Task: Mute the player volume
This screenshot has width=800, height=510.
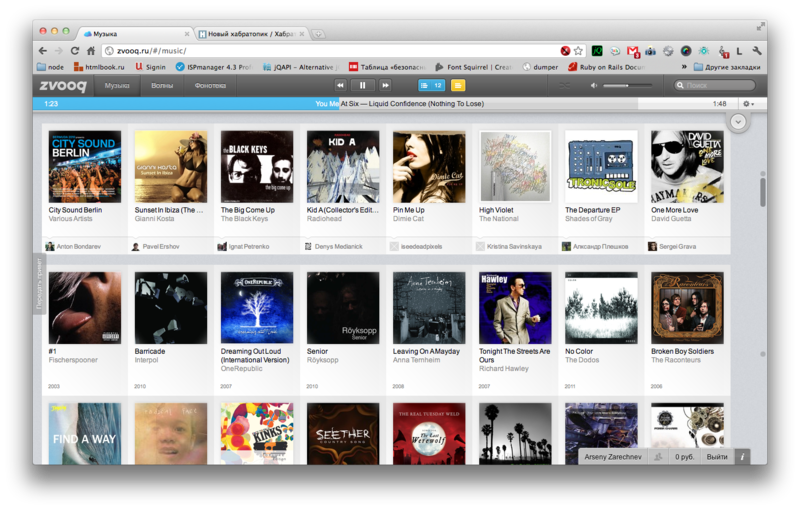Action: click(594, 86)
